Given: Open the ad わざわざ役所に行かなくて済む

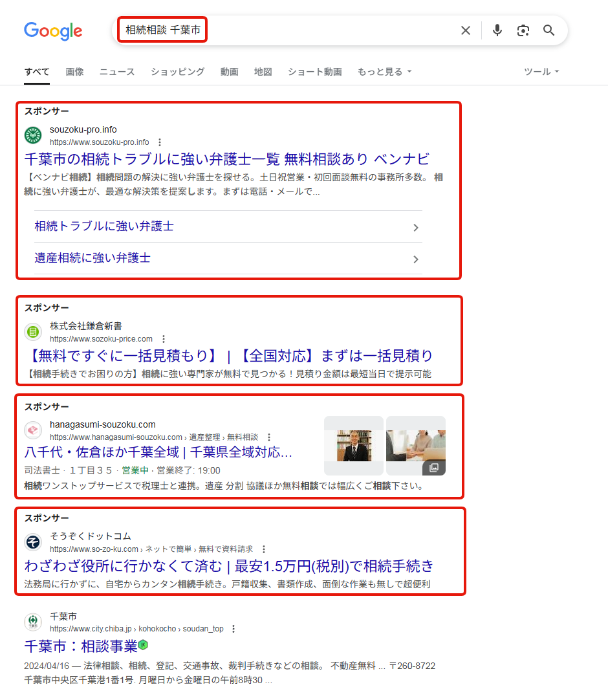Looking at the screenshot, I should (229, 566).
